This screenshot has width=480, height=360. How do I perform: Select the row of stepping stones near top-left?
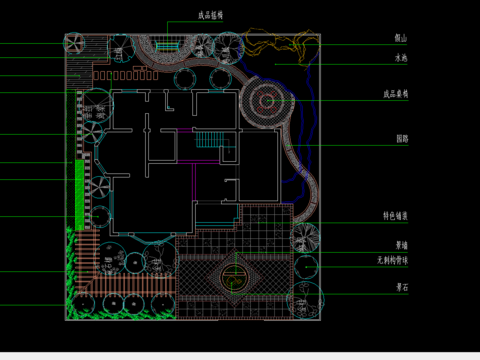click(125, 75)
